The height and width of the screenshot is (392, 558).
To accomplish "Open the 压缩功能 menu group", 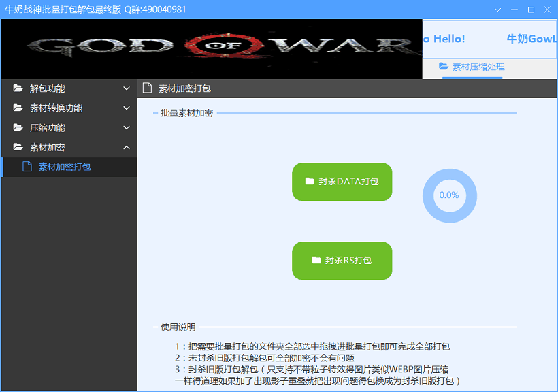I will coord(69,127).
